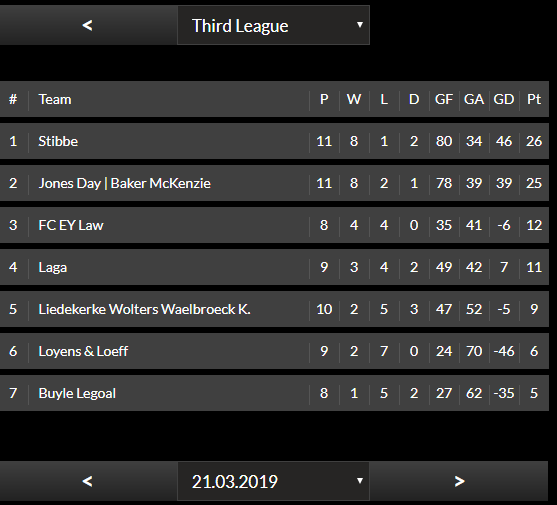Select the Laga team row
This screenshot has height=505, width=557.
274,267
